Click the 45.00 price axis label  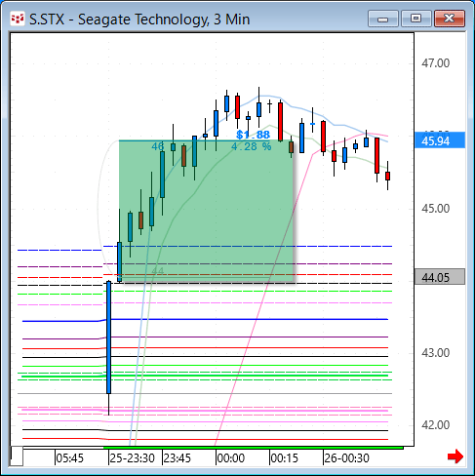coord(436,208)
